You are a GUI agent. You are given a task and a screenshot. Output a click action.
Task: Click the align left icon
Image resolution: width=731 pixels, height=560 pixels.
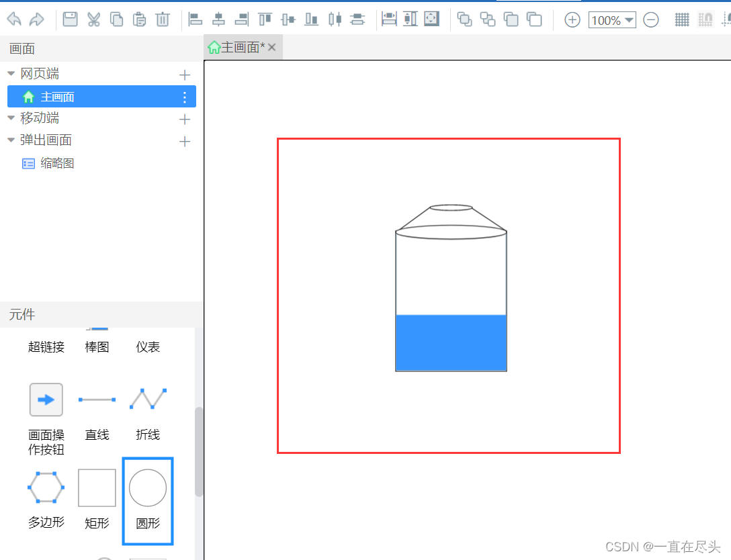click(196, 19)
